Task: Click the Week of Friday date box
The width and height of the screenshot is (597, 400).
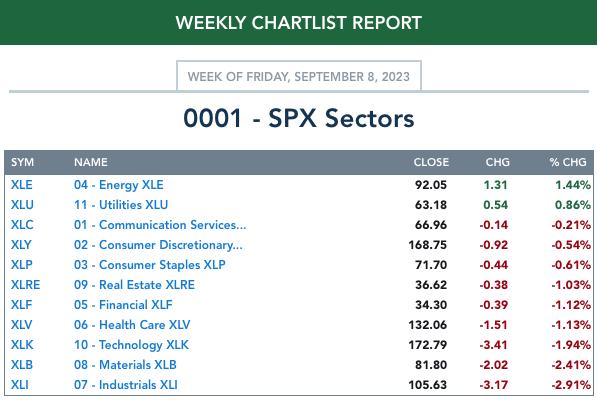Action: click(x=298, y=76)
